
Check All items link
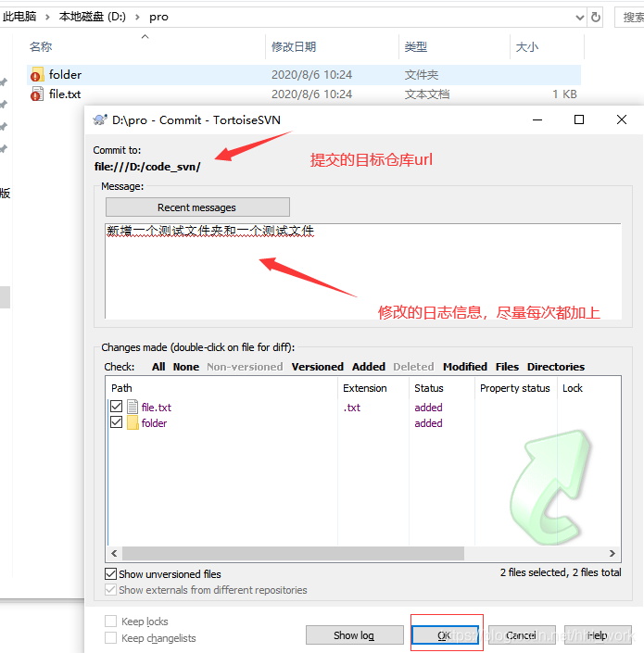pos(158,367)
